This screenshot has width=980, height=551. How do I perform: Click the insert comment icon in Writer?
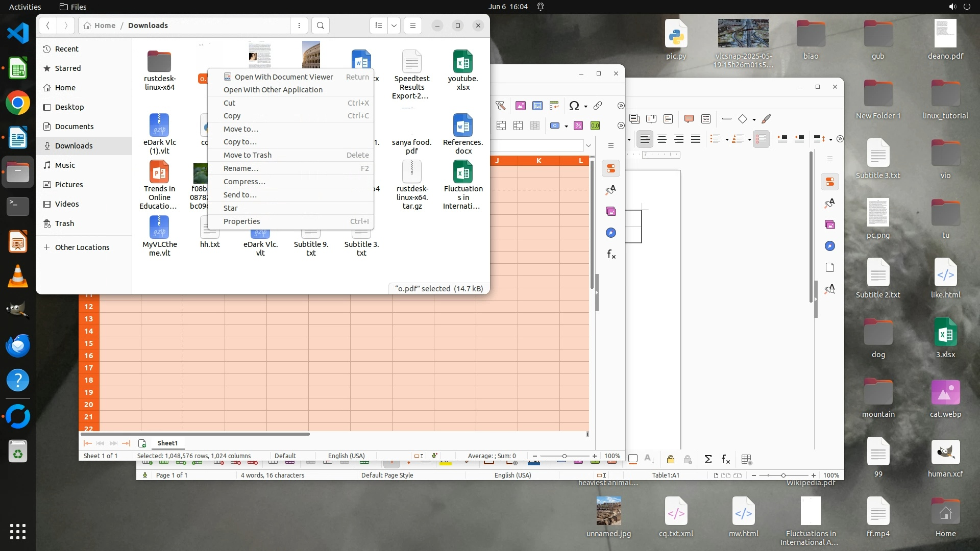(x=689, y=119)
